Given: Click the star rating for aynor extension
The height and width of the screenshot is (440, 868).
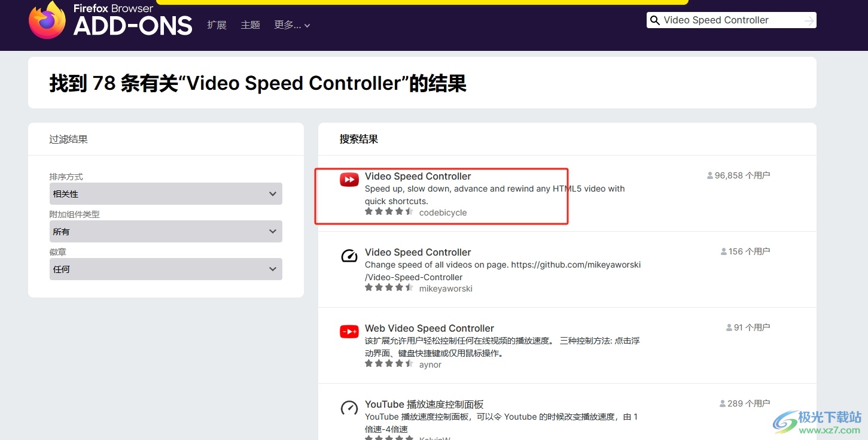Looking at the screenshot, I should pos(389,364).
